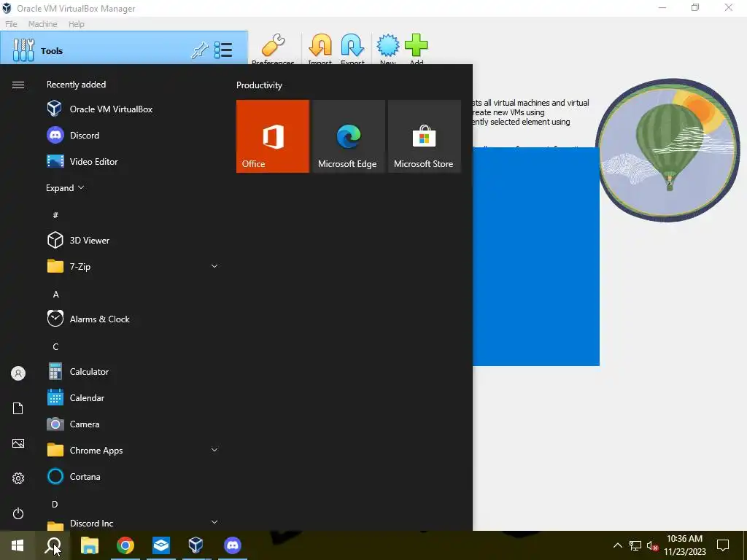This screenshot has width=747, height=560.
Task: Launch the Camera app
Action: click(132, 424)
